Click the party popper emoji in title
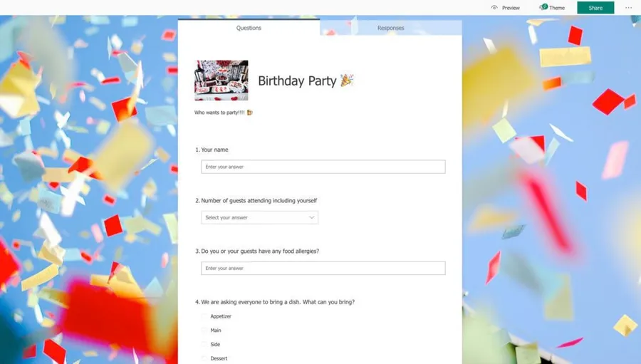This screenshot has height=364, width=641. (x=347, y=80)
